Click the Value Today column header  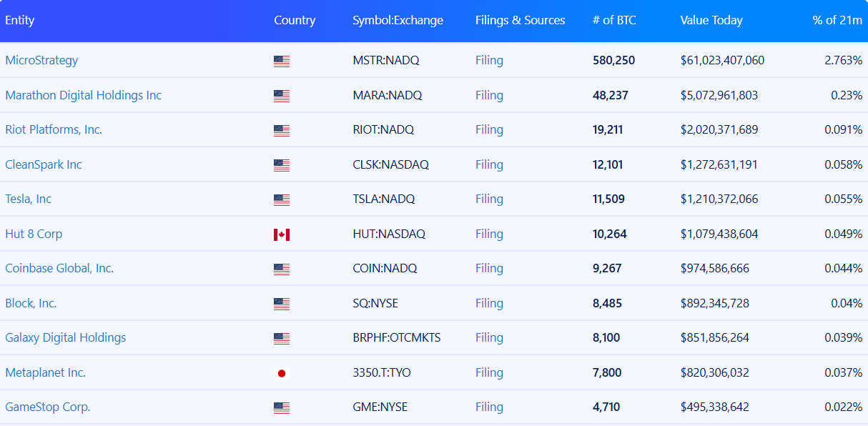[711, 20]
